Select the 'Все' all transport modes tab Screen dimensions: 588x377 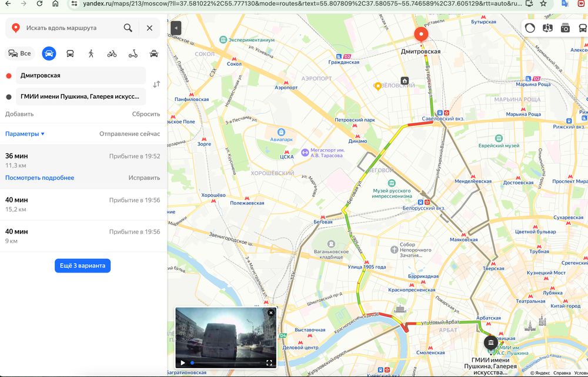(19, 53)
